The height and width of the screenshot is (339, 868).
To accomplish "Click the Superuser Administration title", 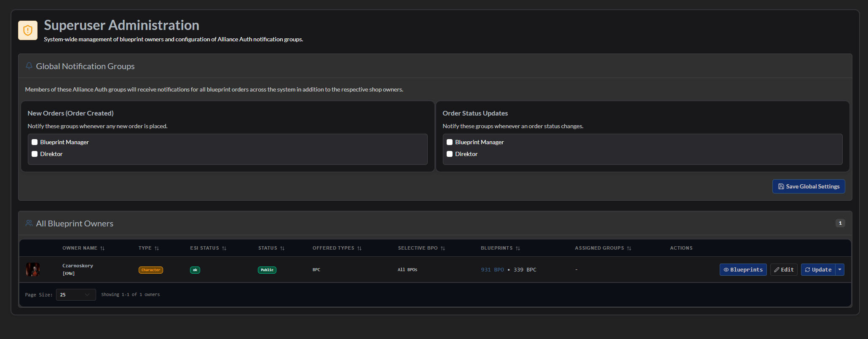I will [x=122, y=25].
